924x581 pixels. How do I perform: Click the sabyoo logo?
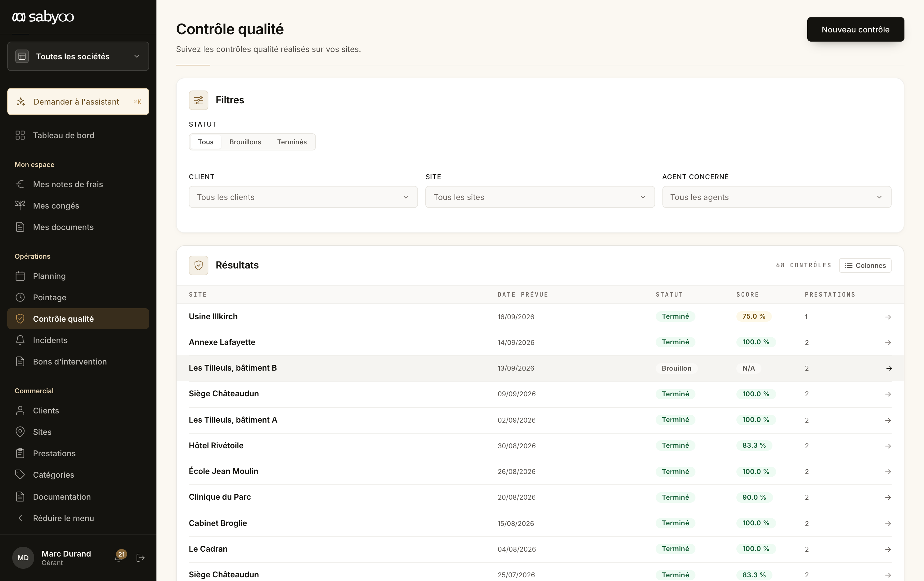coord(43,17)
